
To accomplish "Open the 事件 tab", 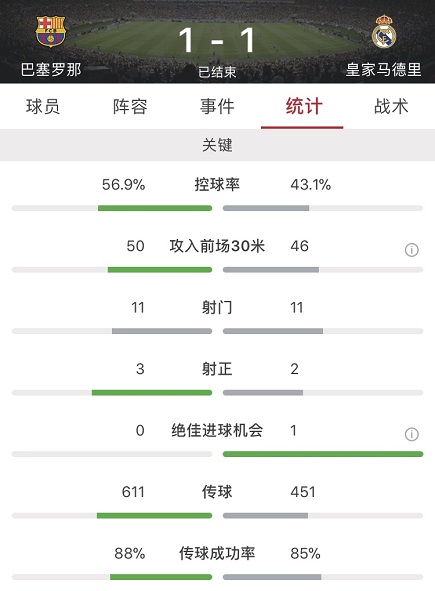I will [217, 106].
